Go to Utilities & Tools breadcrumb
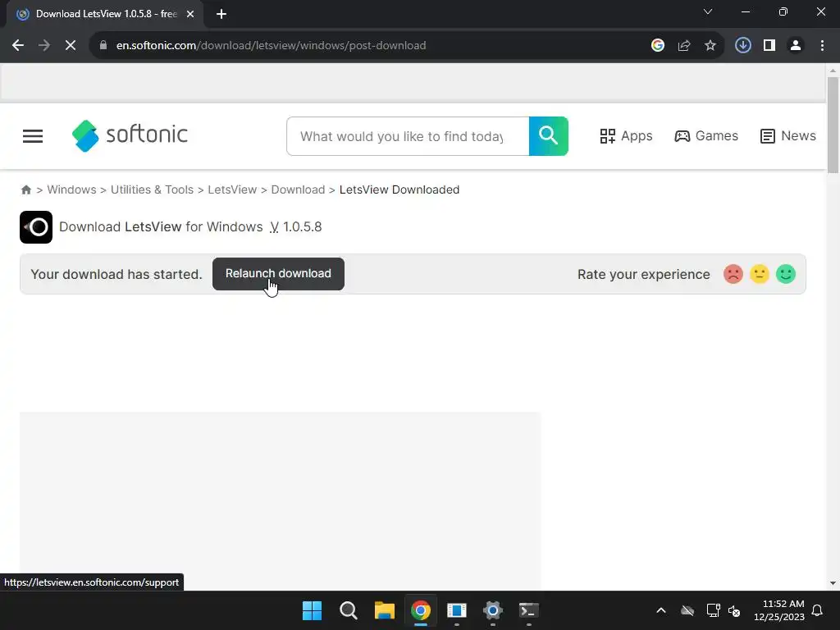The width and height of the screenshot is (840, 630). (x=152, y=189)
